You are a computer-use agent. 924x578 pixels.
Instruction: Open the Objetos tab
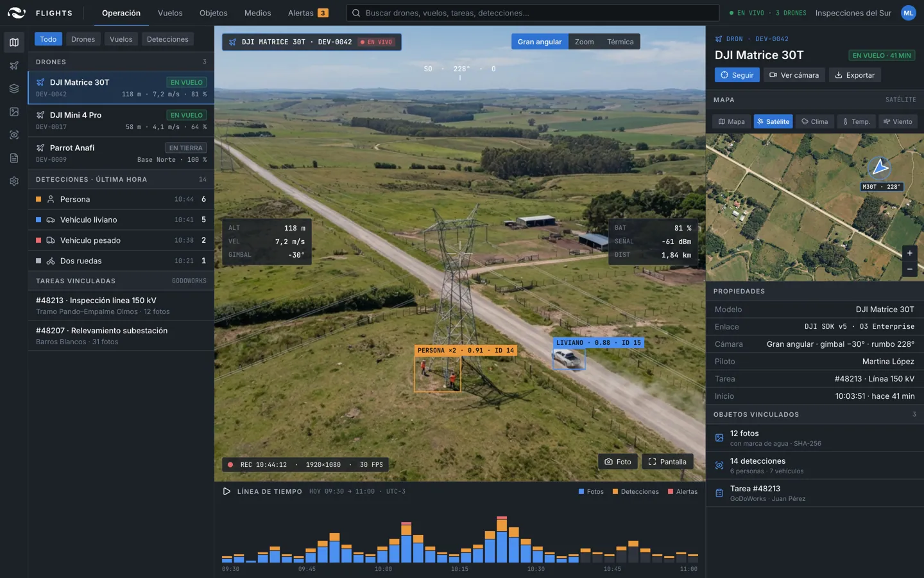[x=213, y=13]
